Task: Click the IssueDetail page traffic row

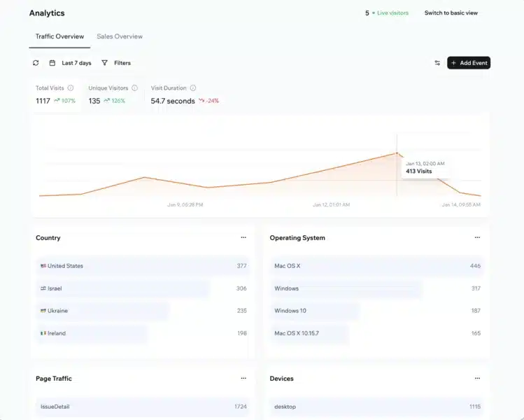Action: pyautogui.click(x=143, y=407)
